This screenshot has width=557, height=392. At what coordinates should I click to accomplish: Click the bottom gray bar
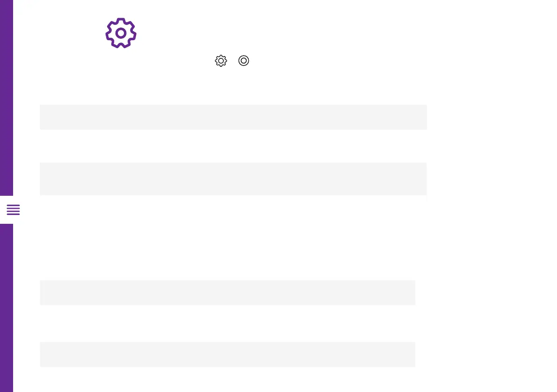coord(227,354)
